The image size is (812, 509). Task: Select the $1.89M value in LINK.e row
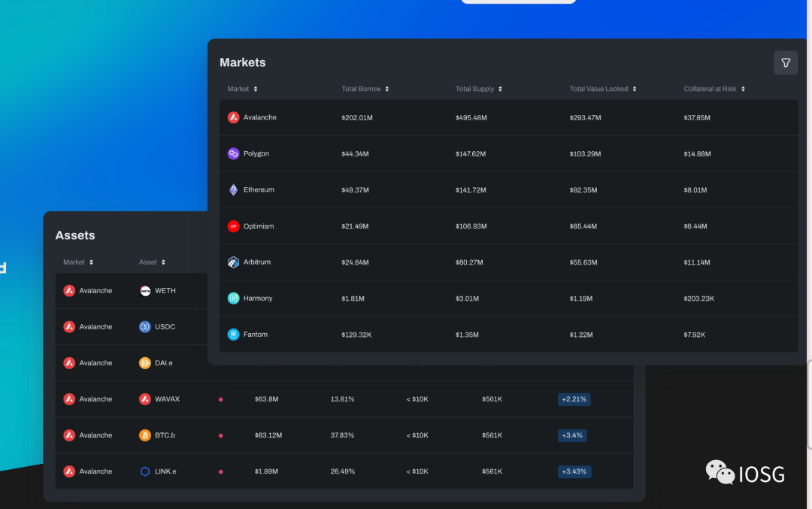pos(266,471)
